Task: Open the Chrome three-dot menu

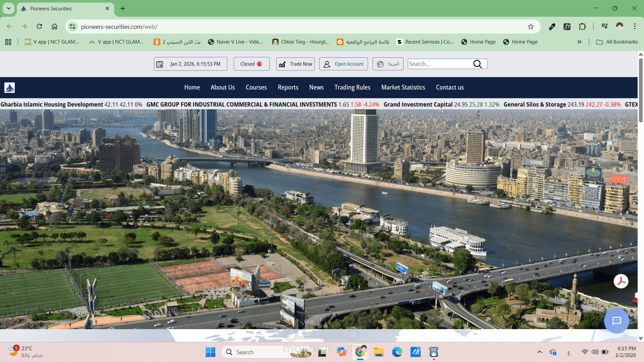Action: 635,26
